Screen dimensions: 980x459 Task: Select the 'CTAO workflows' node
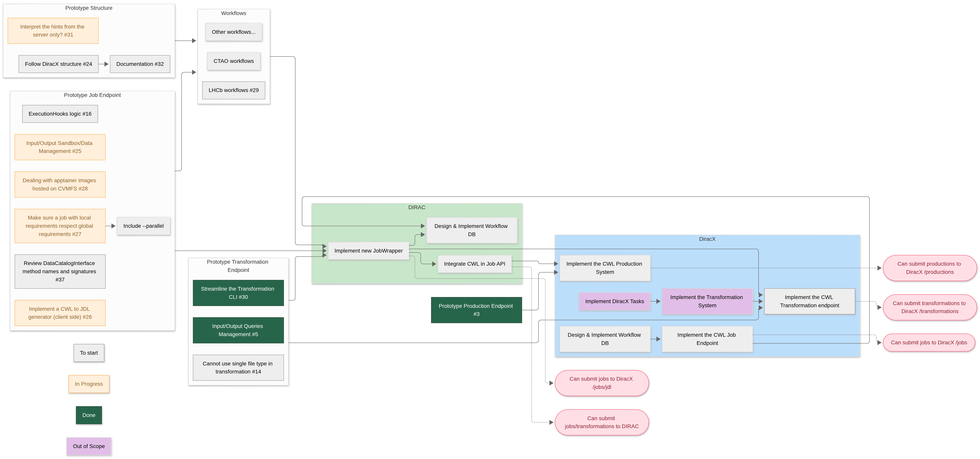click(x=233, y=61)
